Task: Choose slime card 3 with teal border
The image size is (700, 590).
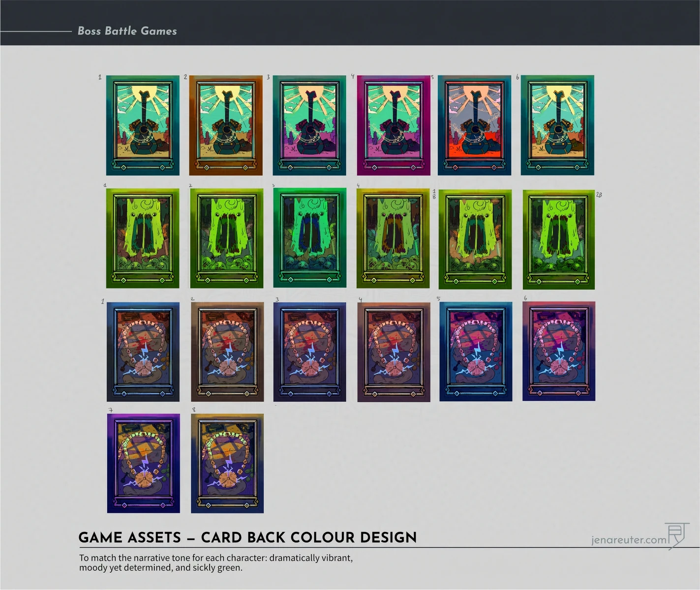Action: (309, 238)
